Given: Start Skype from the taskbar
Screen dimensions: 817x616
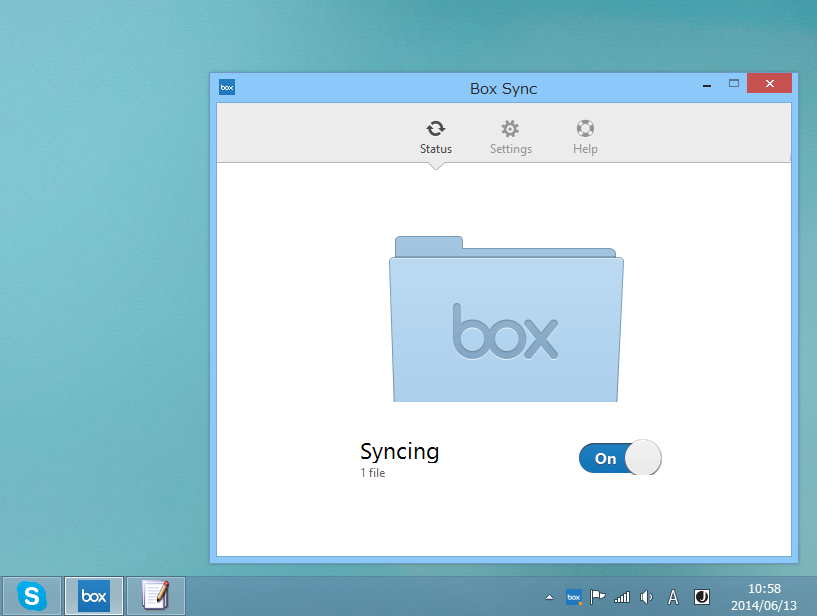Looking at the screenshot, I should pyautogui.click(x=31, y=596).
